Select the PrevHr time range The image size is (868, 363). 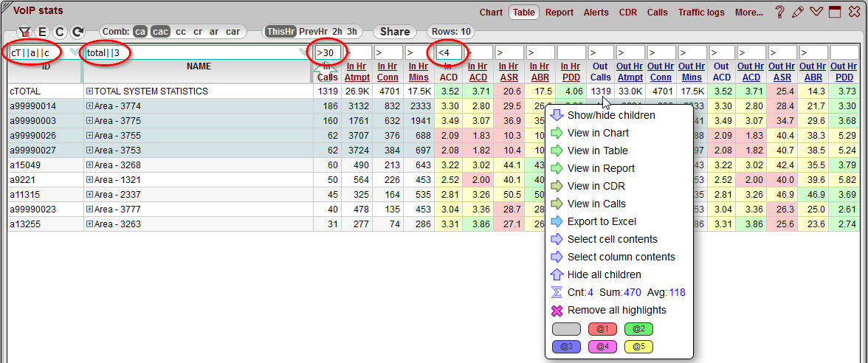click(313, 32)
